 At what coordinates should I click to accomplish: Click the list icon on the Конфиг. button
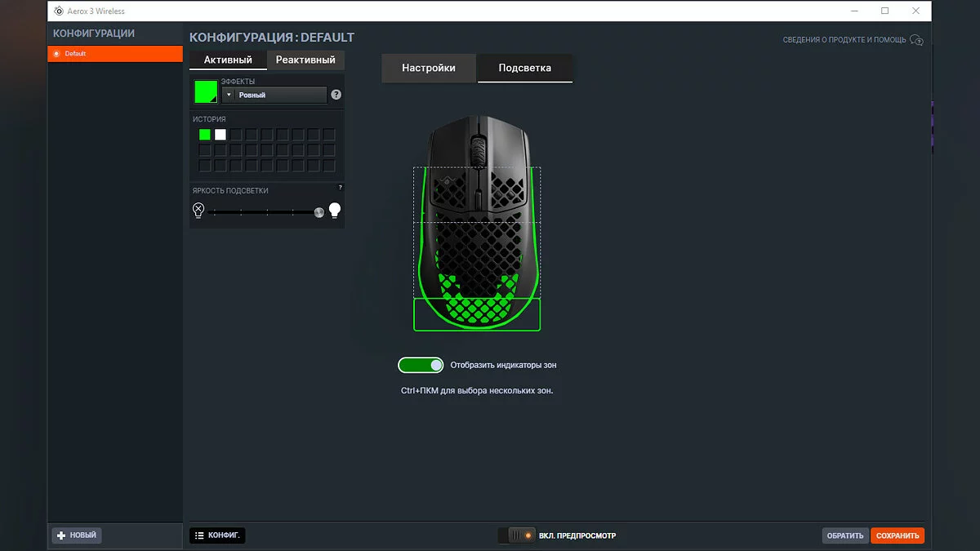pyautogui.click(x=199, y=535)
